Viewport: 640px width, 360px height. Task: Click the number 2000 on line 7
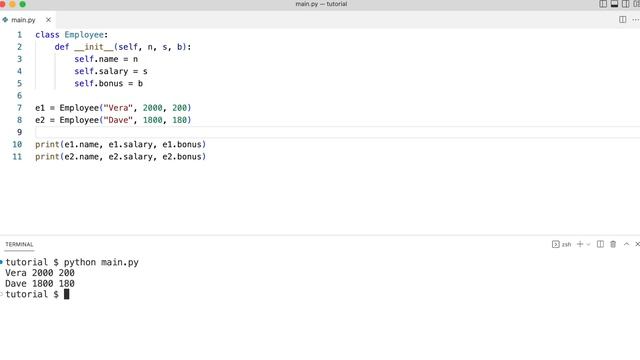[153, 108]
